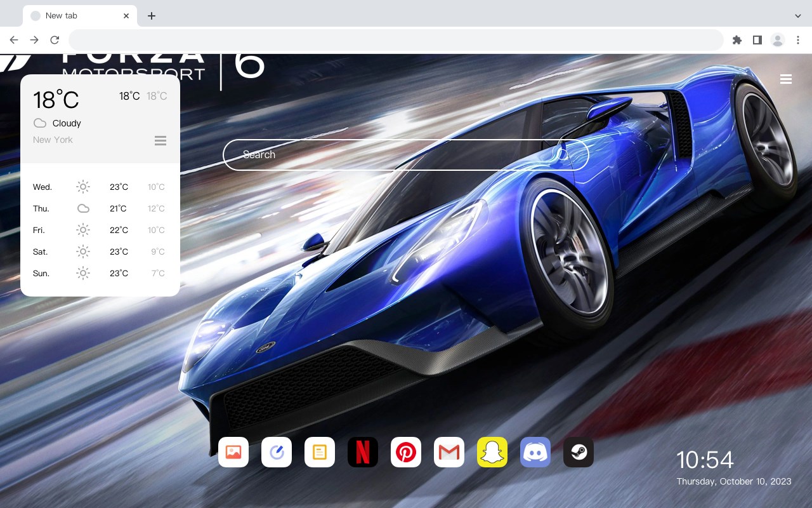Focus the browser address bar
The height and width of the screenshot is (508, 812).
tap(396, 40)
